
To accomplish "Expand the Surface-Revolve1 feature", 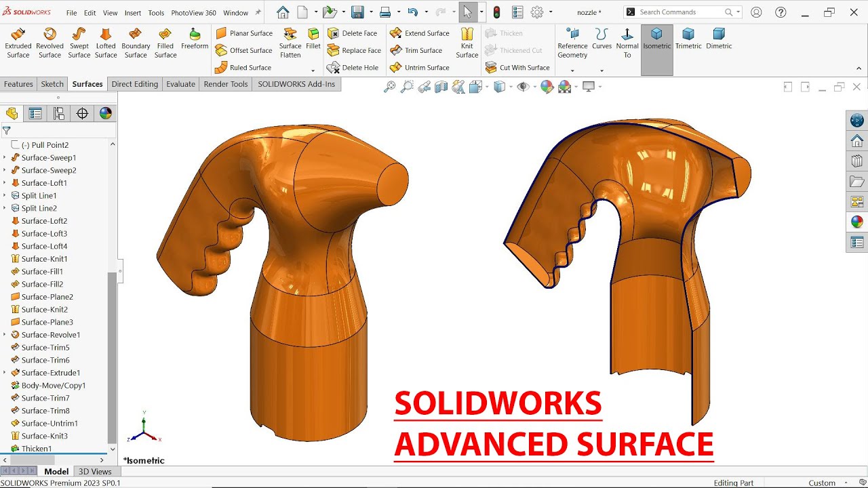I will [5, 335].
